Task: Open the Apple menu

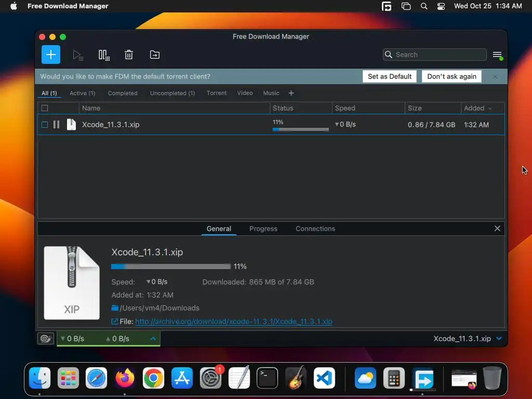Action: 14,6
